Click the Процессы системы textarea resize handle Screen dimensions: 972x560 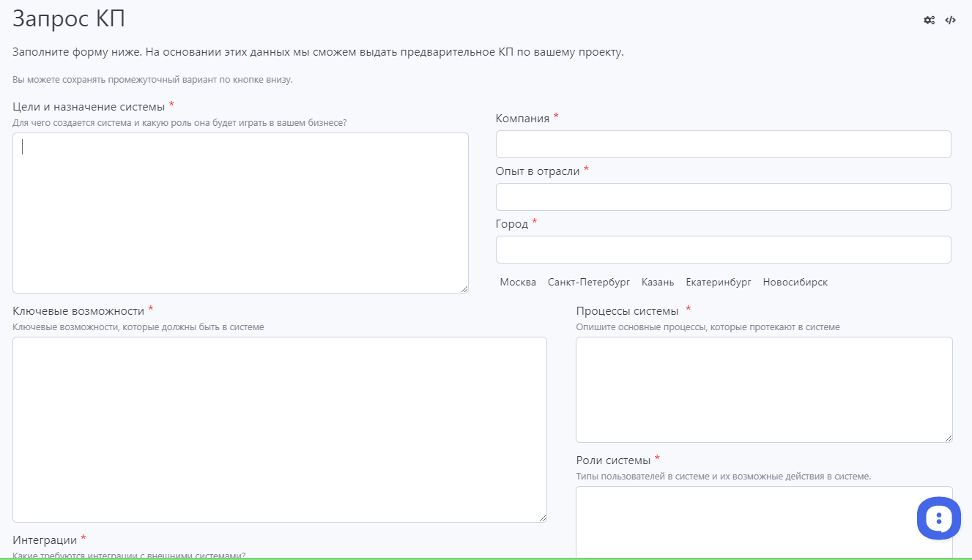949,438
